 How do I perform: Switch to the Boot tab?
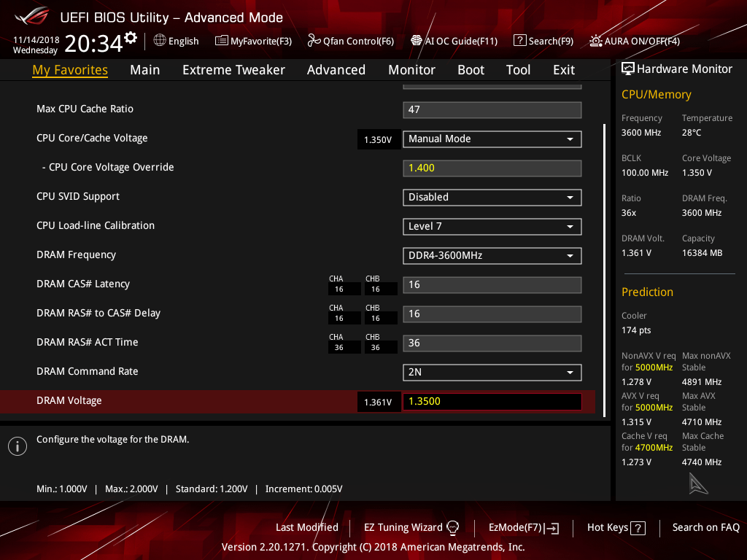tap(471, 70)
